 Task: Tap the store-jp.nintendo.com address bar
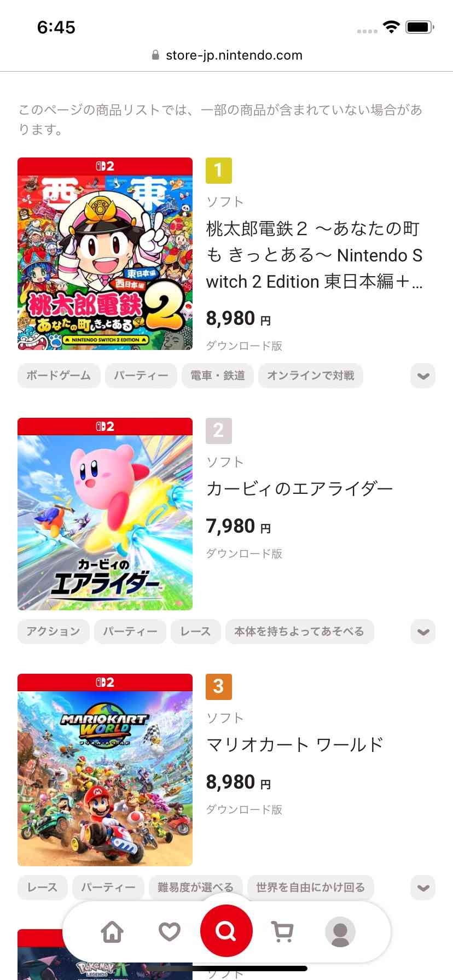(234, 55)
